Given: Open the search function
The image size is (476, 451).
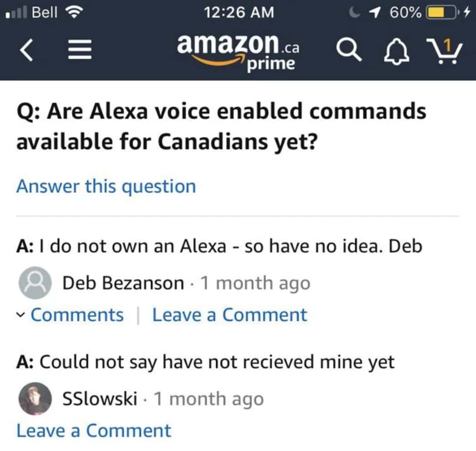Looking at the screenshot, I should [349, 50].
